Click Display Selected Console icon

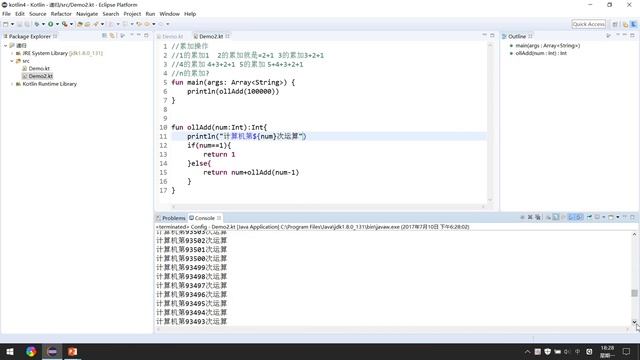tap(597, 217)
